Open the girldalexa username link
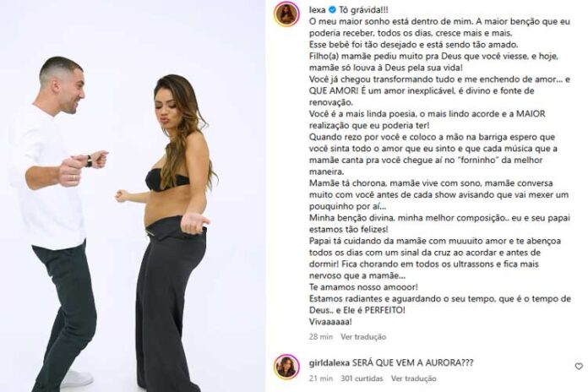 point(329,362)
